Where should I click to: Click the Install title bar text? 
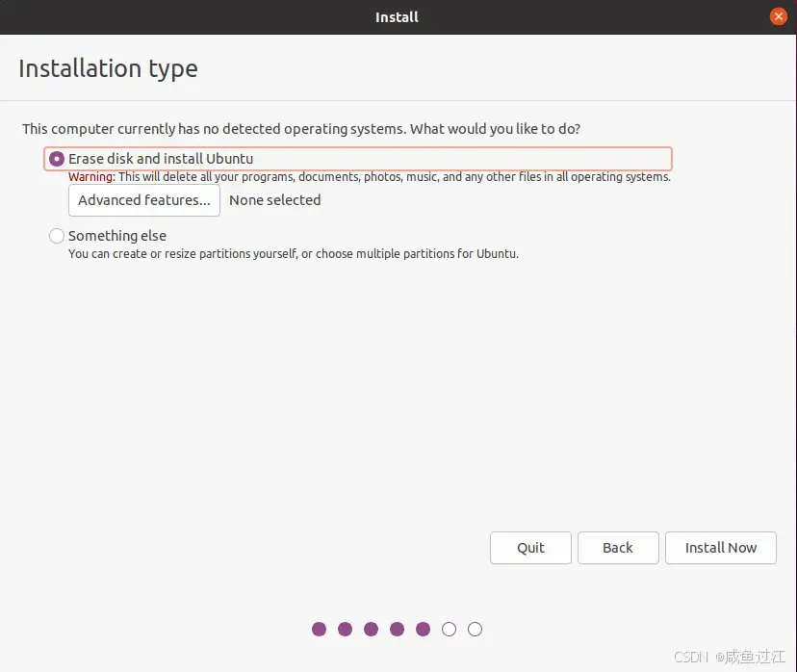coord(397,17)
